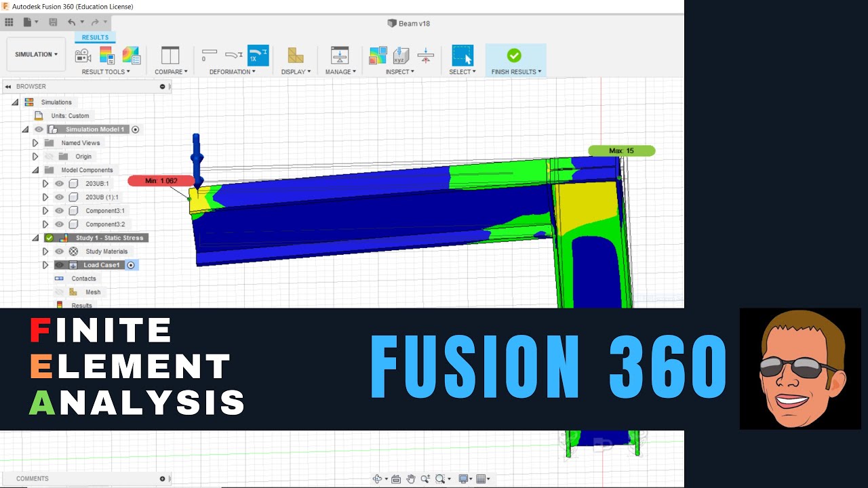Open the data panel grid icon
Image resolution: width=868 pixels, height=488 pixels.
(9, 22)
